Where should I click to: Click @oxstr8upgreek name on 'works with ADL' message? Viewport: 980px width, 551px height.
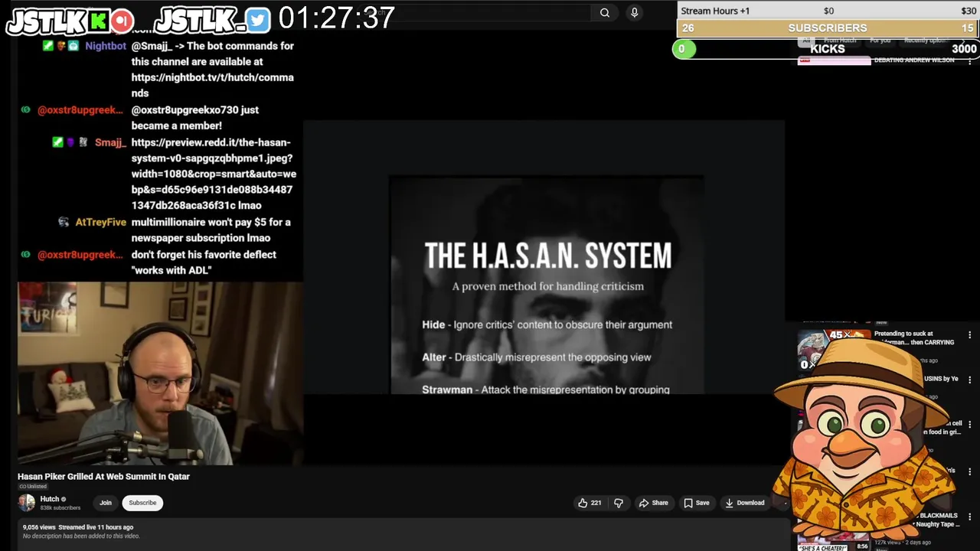80,255
